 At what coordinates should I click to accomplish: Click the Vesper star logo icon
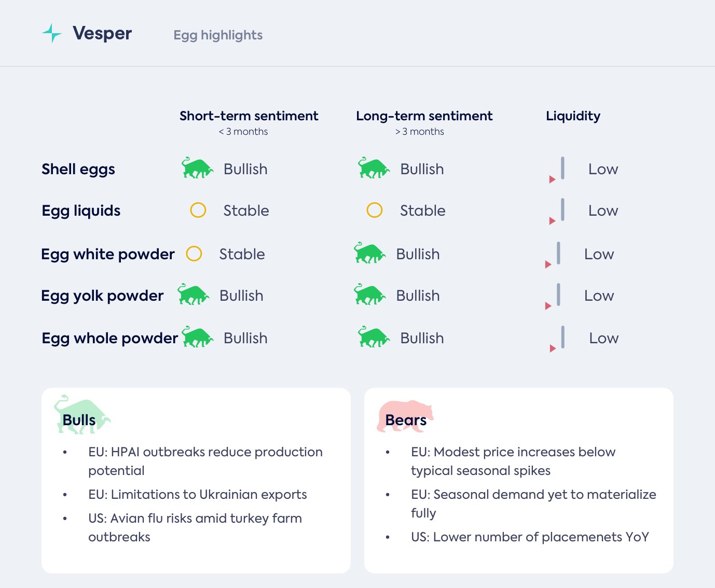(51, 33)
